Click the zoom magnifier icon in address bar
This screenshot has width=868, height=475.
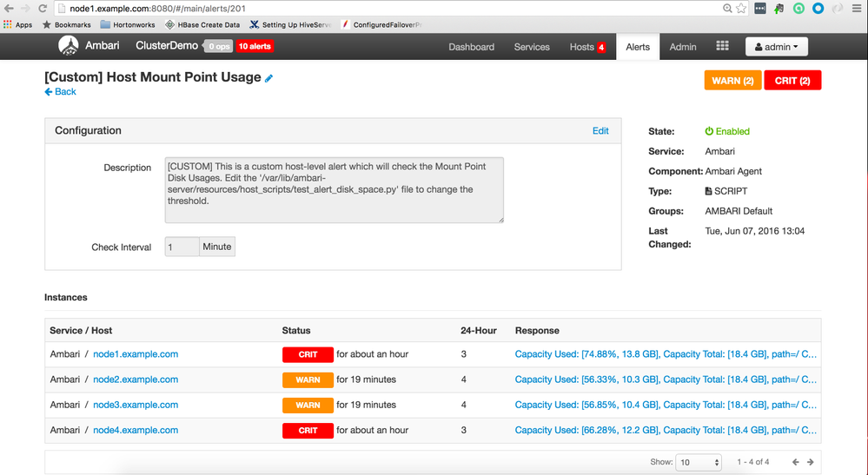point(727,9)
